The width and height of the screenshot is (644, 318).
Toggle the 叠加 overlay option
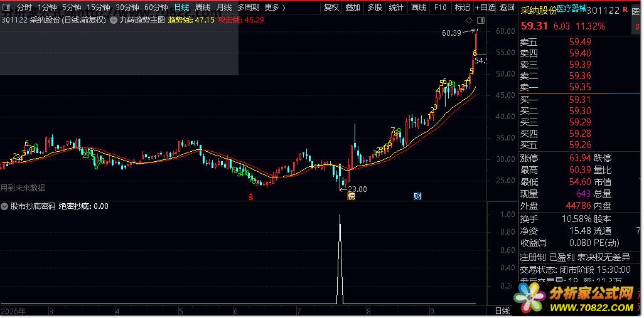(353, 8)
